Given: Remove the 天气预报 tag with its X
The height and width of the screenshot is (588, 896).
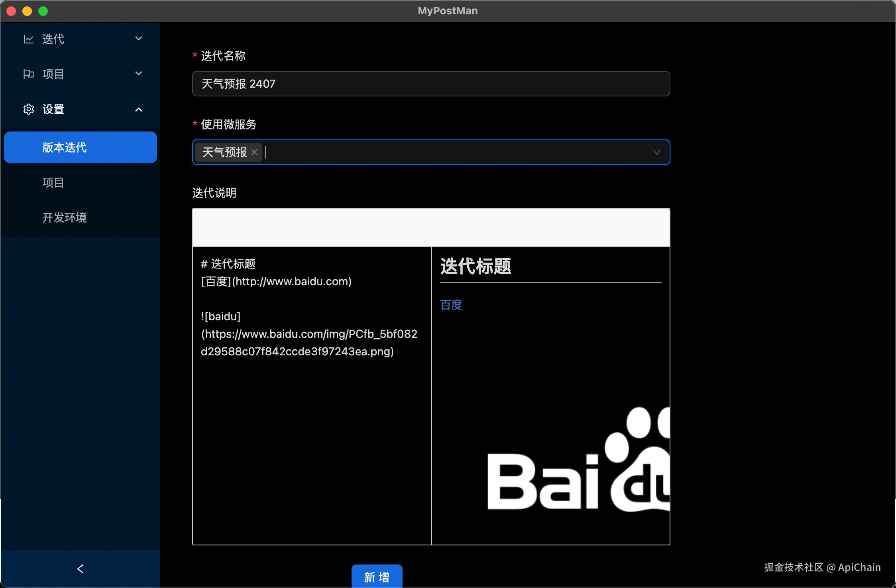Looking at the screenshot, I should (254, 152).
